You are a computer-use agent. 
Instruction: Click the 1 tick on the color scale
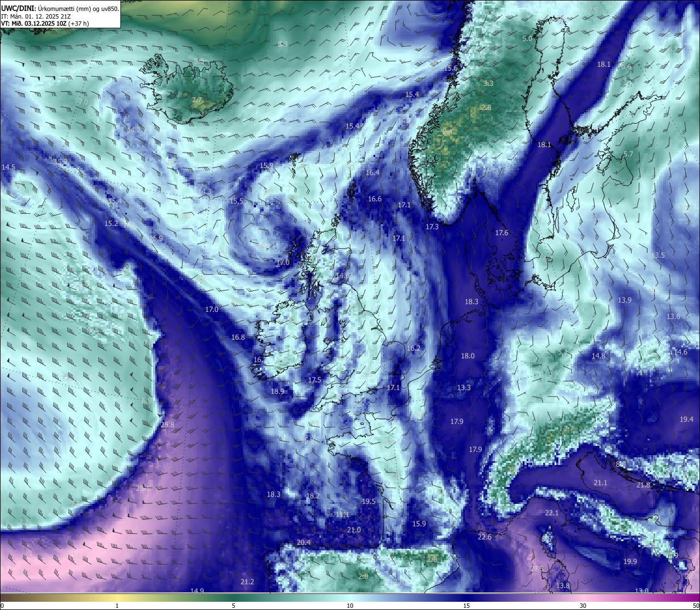click(x=117, y=606)
